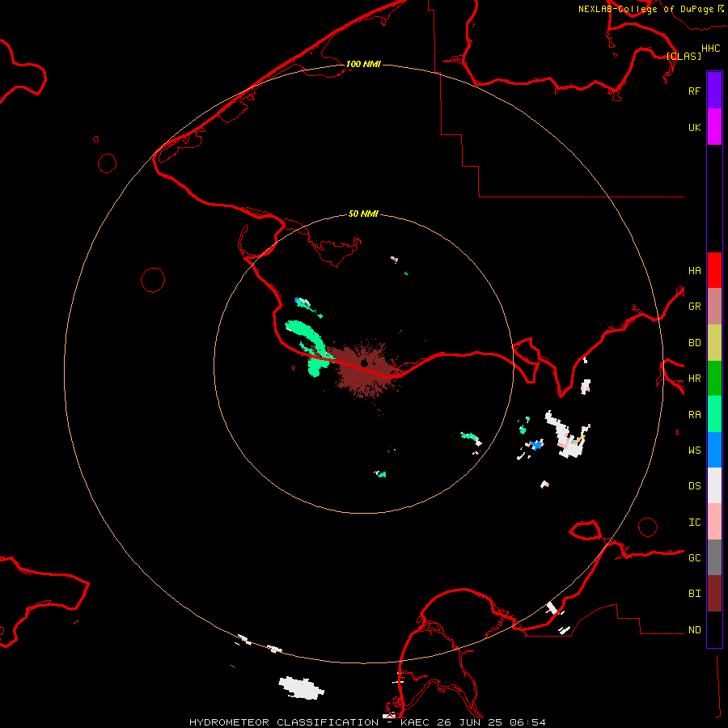Click the WS legend label
728x728 pixels.
tap(694, 451)
